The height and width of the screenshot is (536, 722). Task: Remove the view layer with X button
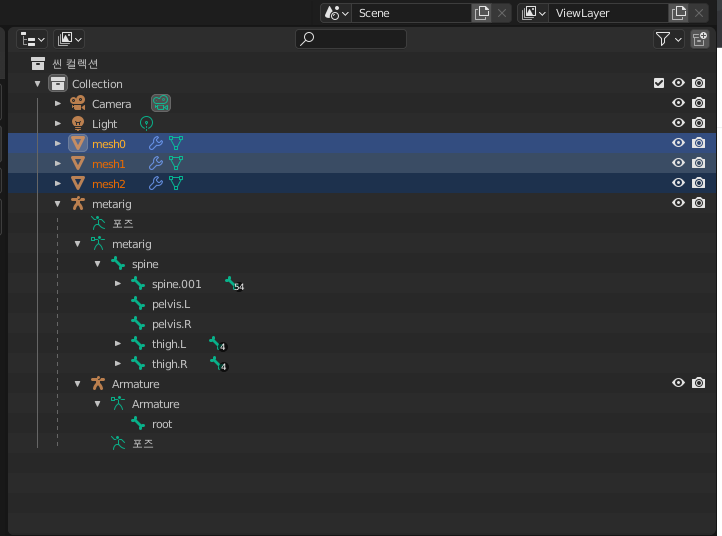tap(699, 13)
